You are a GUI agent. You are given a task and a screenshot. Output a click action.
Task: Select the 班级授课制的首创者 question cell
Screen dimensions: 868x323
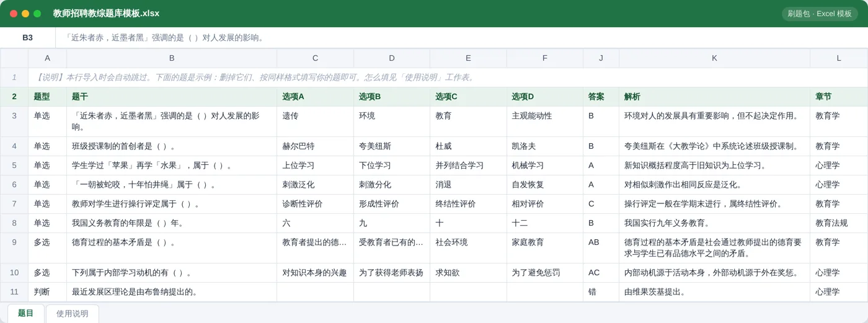tap(172, 146)
